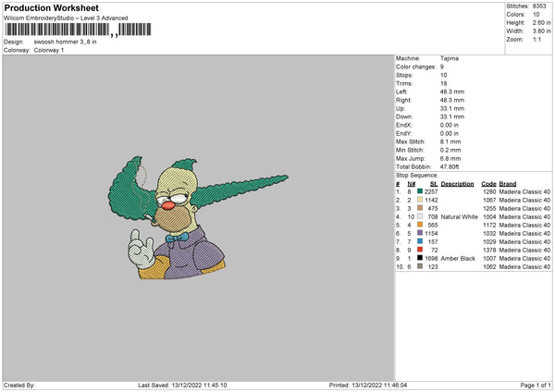
Task: Click the 'Created By:' footer label
Action: 19,386
